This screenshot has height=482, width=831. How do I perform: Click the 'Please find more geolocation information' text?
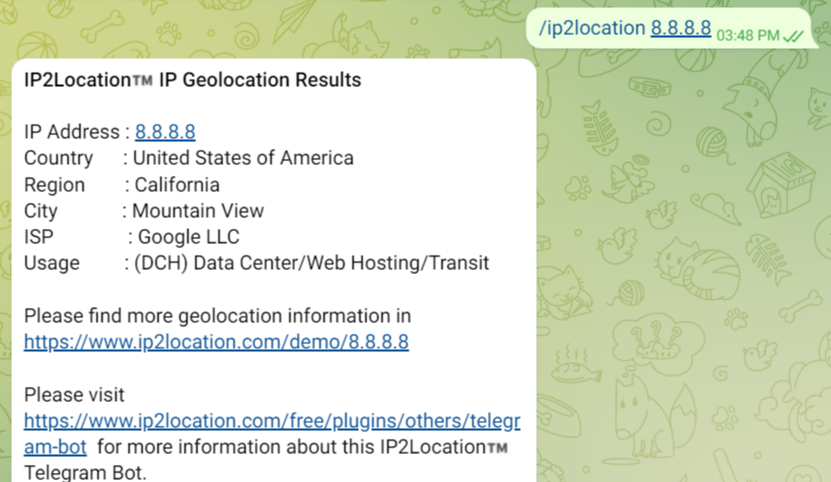[217, 316]
